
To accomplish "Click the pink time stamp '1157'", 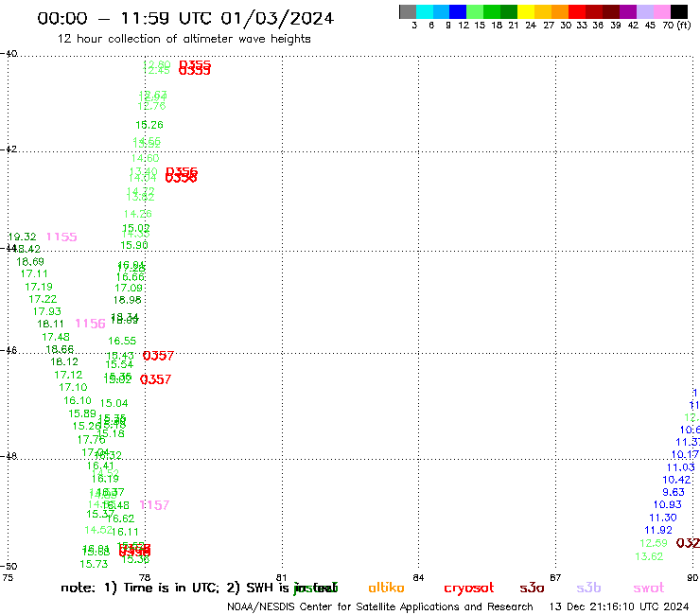I will [154, 505].
